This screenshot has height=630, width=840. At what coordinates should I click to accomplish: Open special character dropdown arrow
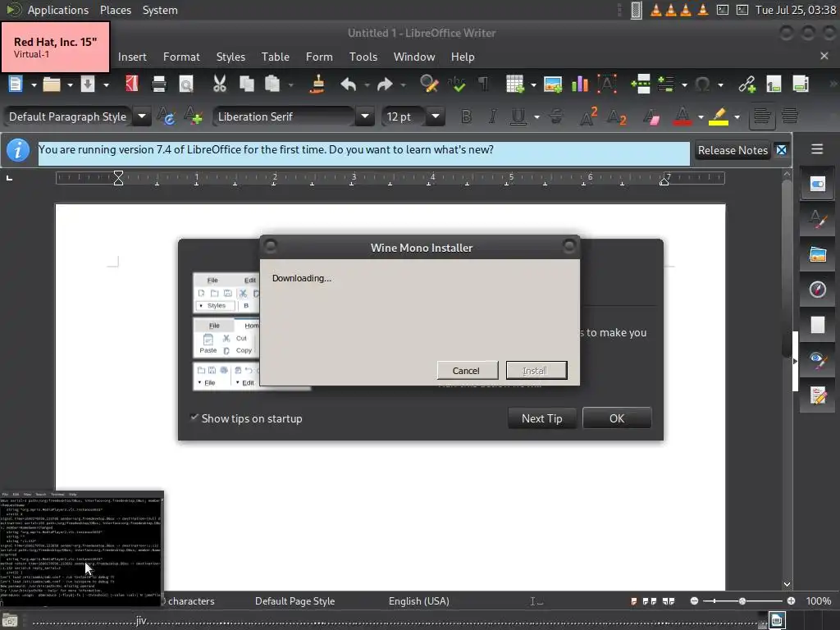click(720, 84)
